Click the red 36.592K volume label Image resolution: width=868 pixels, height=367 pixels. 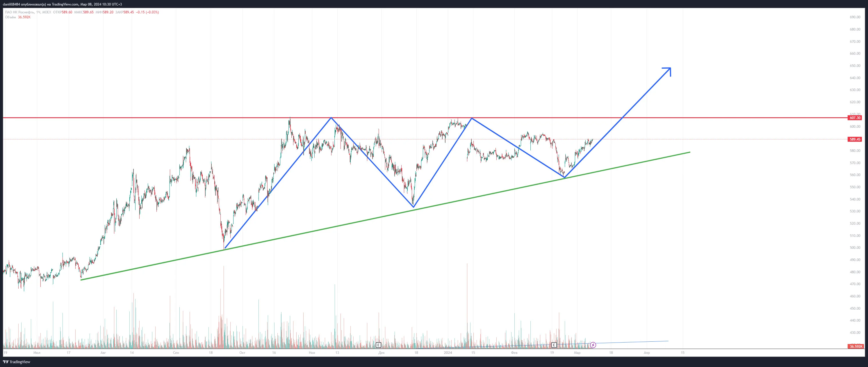(855, 346)
